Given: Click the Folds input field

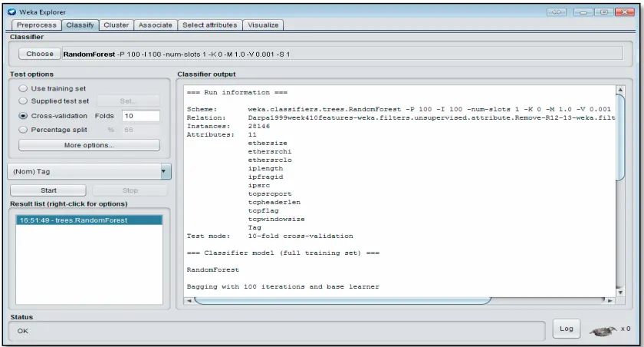Looking at the screenshot, I should point(141,116).
